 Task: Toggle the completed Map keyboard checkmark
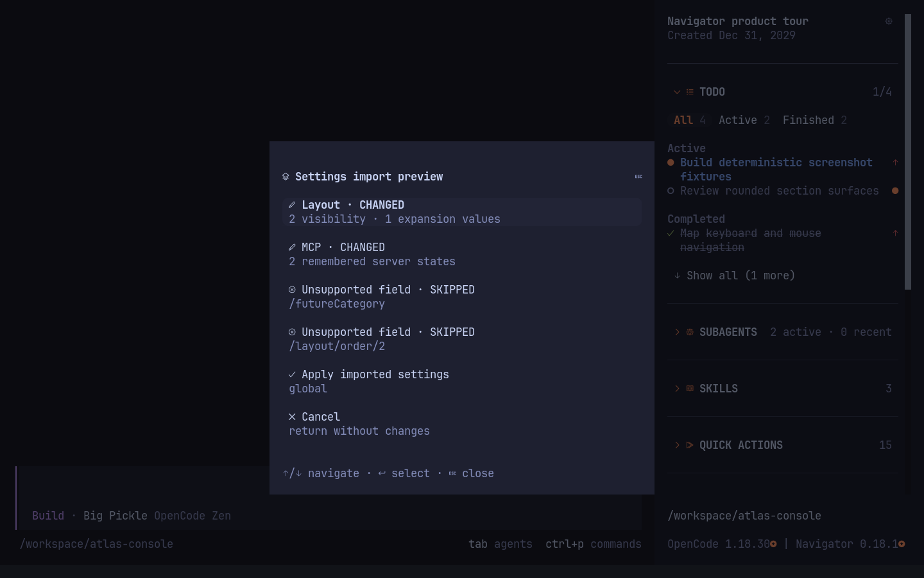(x=671, y=233)
